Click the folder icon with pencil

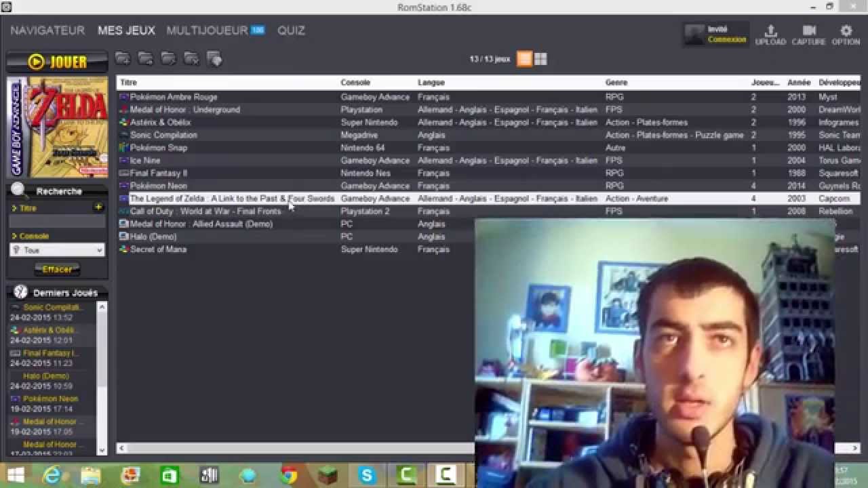click(x=168, y=58)
